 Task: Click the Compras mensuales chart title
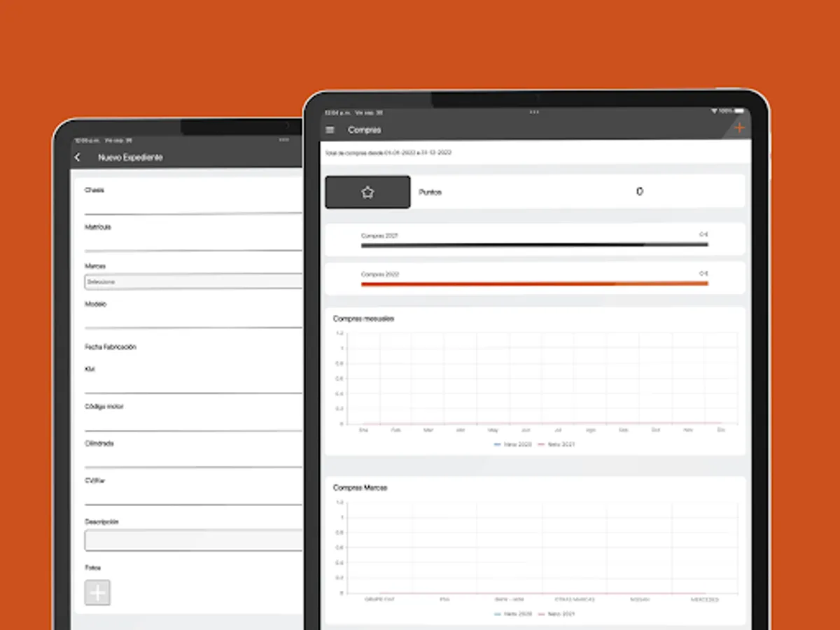(x=363, y=318)
